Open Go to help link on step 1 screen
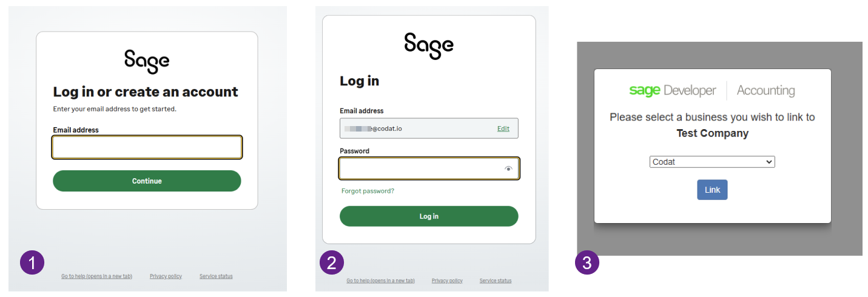Screen dimensions: 868x297 click(96, 276)
